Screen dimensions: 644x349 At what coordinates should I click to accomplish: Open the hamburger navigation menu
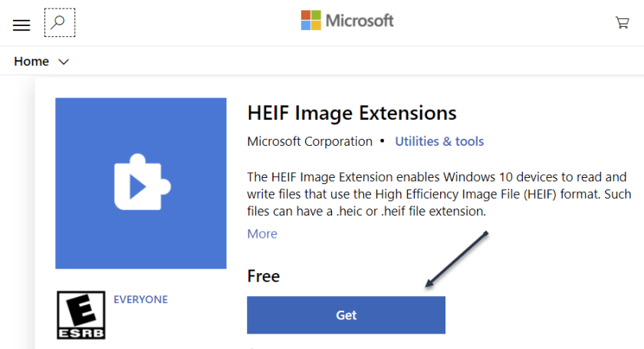point(21,25)
